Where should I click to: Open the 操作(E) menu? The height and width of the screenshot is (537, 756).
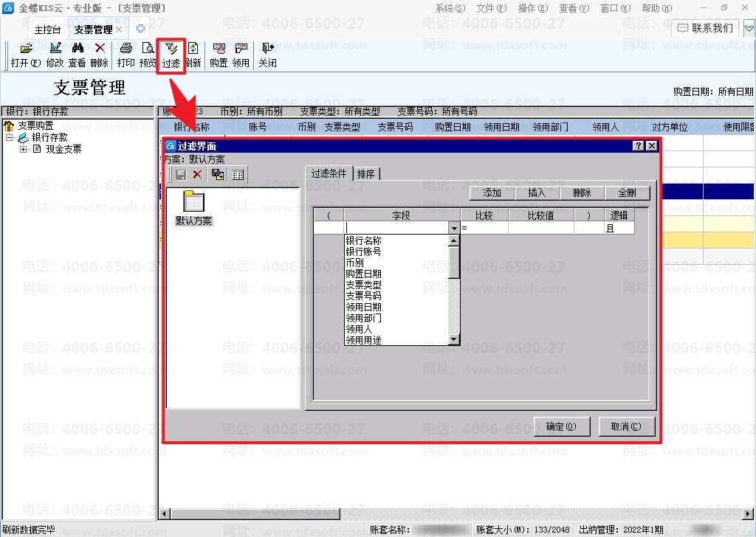533,8
